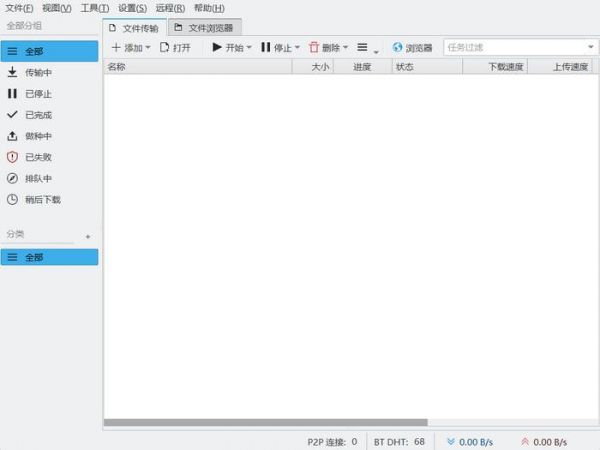
Task: Click the 打开 (open) toolbar button
Action: (x=175, y=47)
